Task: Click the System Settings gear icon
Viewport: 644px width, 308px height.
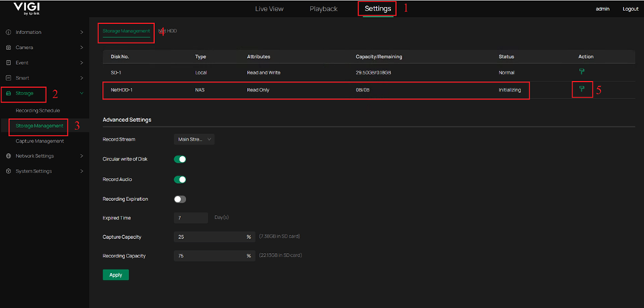Action: click(9, 171)
